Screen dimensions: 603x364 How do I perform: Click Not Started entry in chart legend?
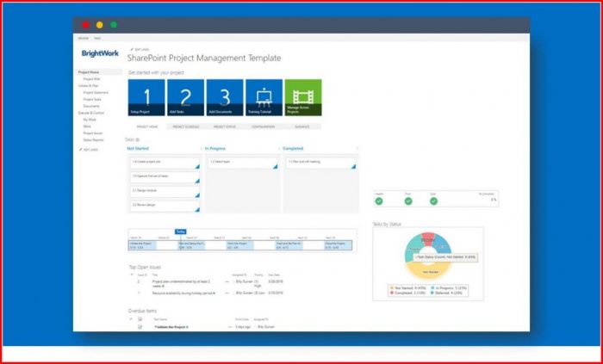(x=407, y=288)
